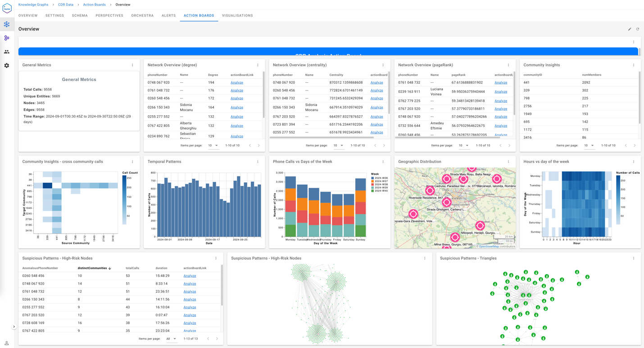644x348 pixels.
Task: Click the three-circles workflow icon in sidebar
Action: pyautogui.click(x=7, y=38)
